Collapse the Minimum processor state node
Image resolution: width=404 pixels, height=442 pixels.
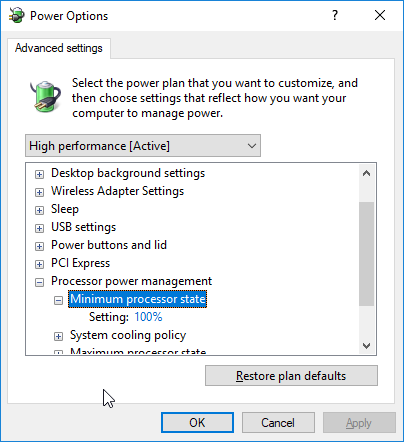pyautogui.click(x=58, y=300)
